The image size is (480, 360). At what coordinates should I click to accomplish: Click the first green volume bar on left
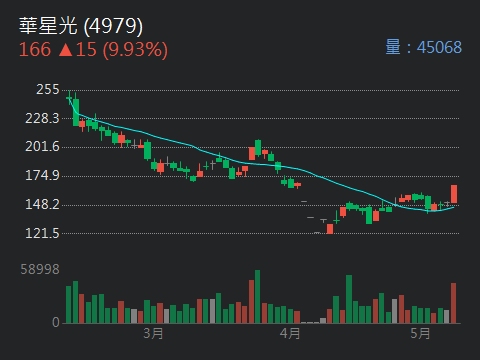(69, 305)
